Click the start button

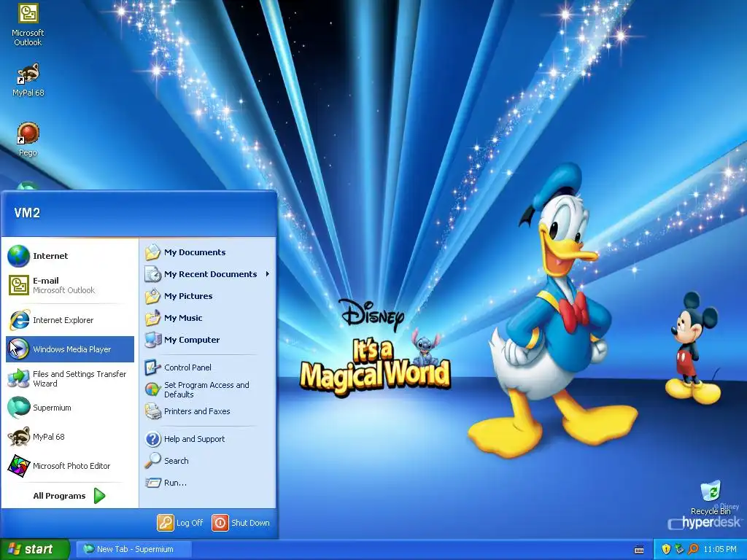coord(35,549)
